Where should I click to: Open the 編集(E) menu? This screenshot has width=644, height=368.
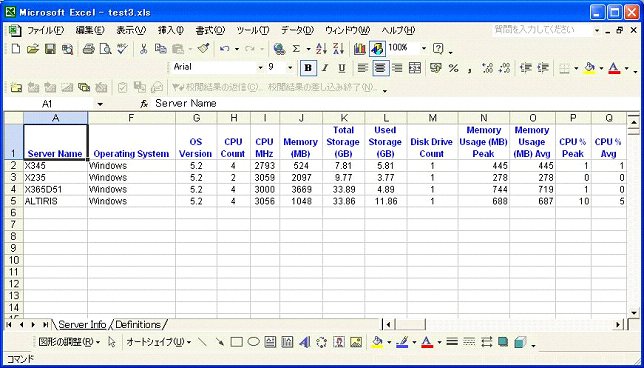[x=90, y=30]
